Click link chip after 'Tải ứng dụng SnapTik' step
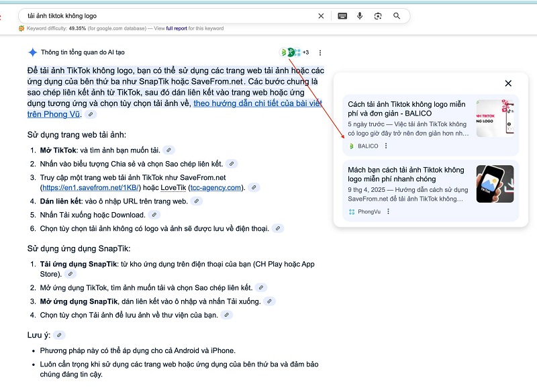 [x=70, y=274]
